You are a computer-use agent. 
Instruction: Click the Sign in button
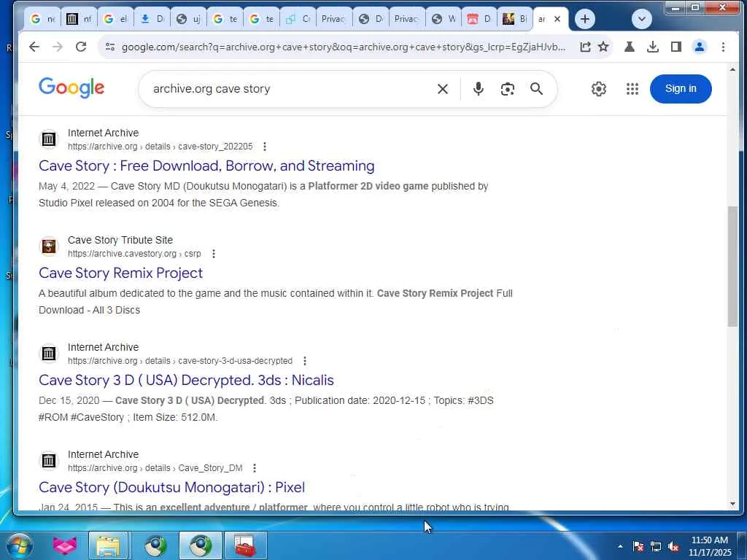pyautogui.click(x=681, y=88)
